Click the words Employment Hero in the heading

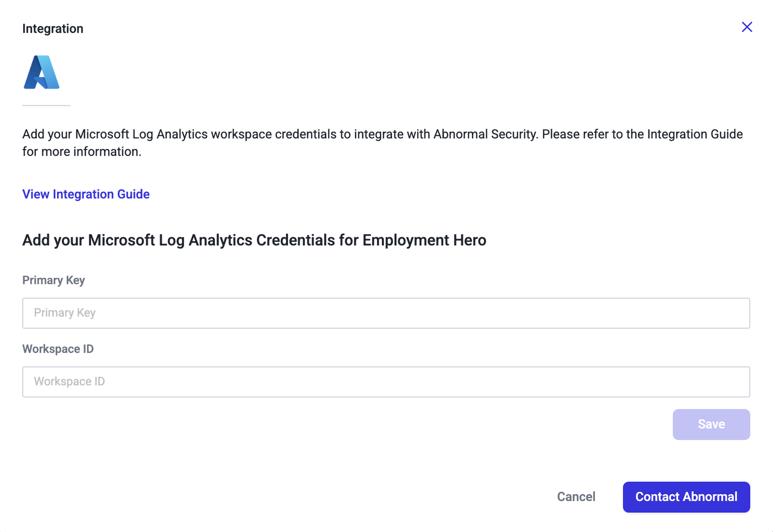point(424,240)
